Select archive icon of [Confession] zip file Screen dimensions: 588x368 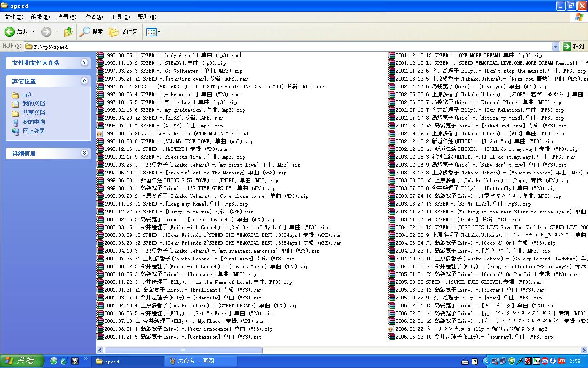[100, 337]
